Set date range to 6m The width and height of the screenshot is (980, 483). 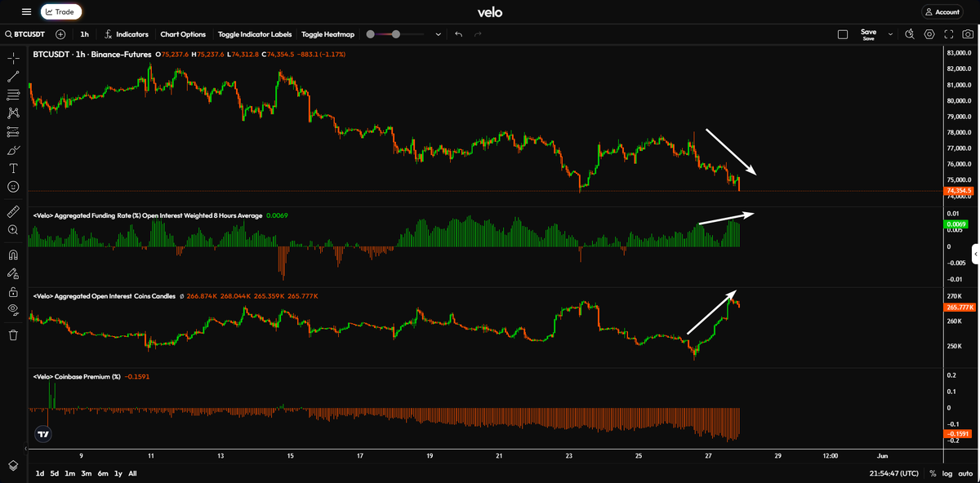(x=103, y=473)
